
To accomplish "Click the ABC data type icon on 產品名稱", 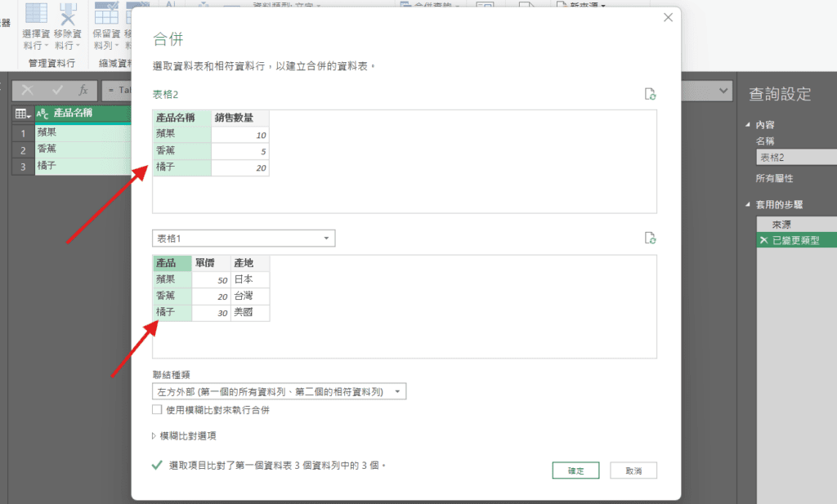I will [x=43, y=114].
